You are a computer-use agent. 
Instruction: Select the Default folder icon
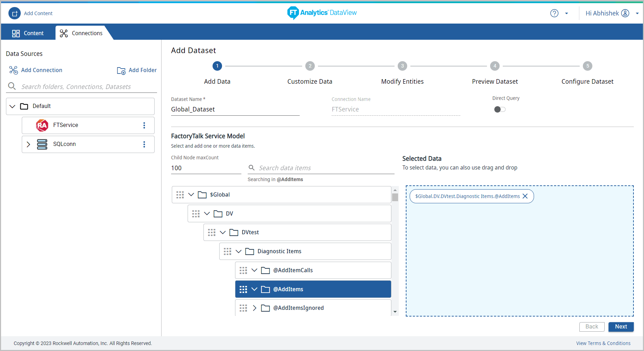point(24,106)
